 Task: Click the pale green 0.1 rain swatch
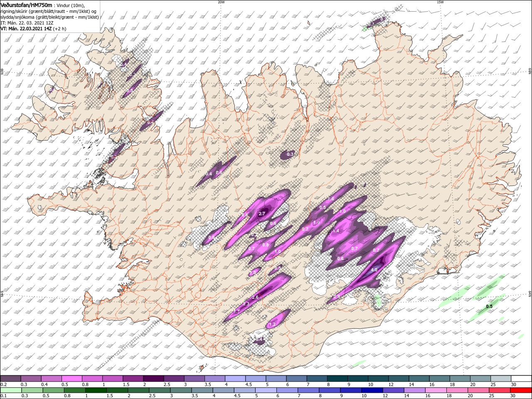point(11,390)
